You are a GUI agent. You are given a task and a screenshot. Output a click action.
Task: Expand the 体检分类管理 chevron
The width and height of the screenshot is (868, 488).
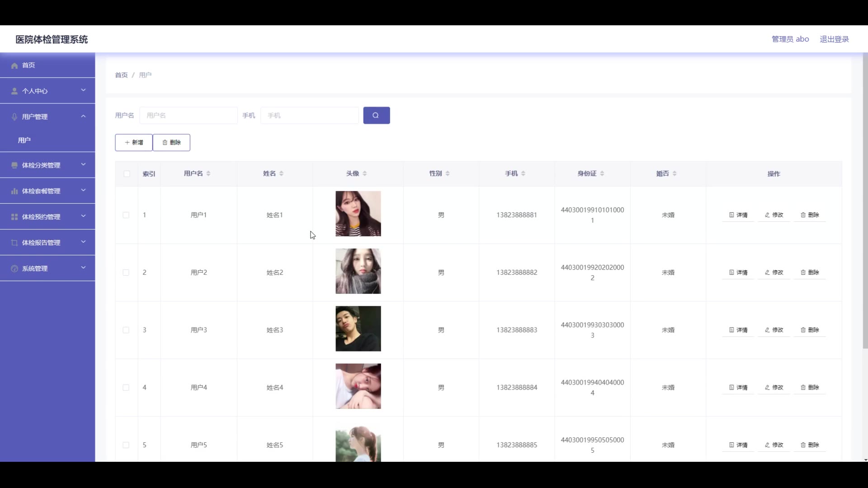pos(83,164)
